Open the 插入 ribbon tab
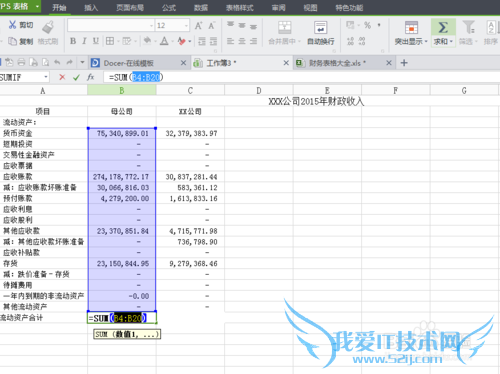Image resolution: width=500 pixels, height=374 pixels. tap(91, 8)
